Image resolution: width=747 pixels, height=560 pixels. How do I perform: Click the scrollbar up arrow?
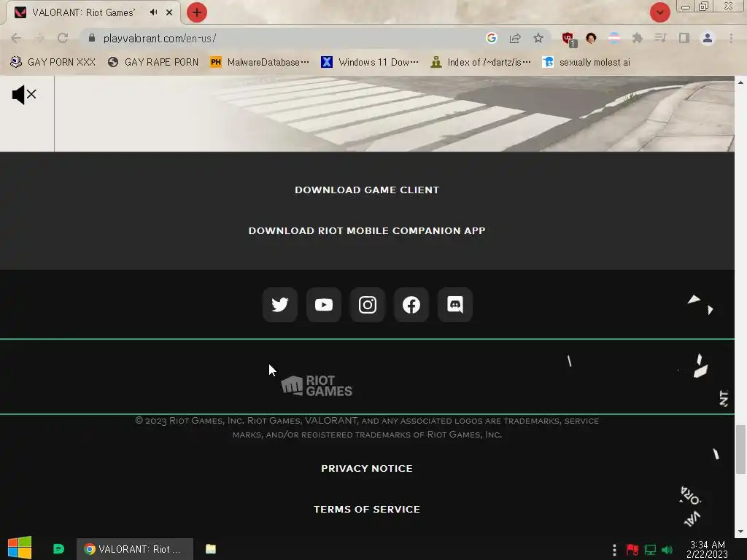tap(740, 82)
